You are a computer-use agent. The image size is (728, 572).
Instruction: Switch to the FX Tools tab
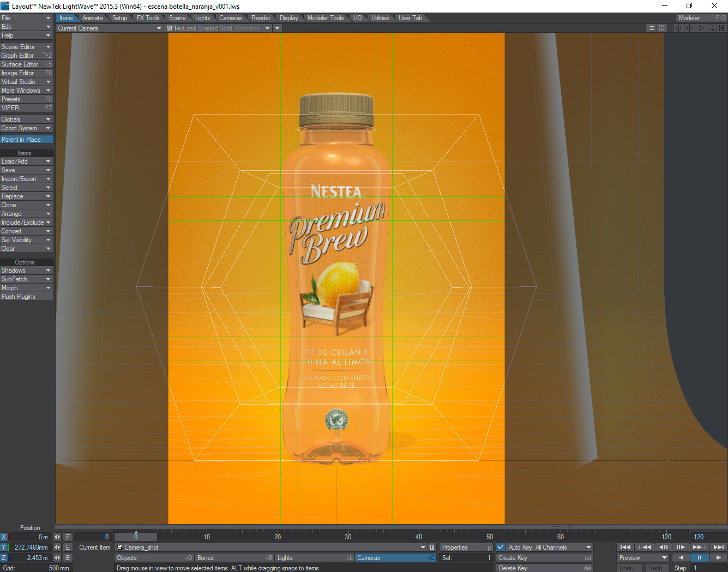pyautogui.click(x=148, y=18)
